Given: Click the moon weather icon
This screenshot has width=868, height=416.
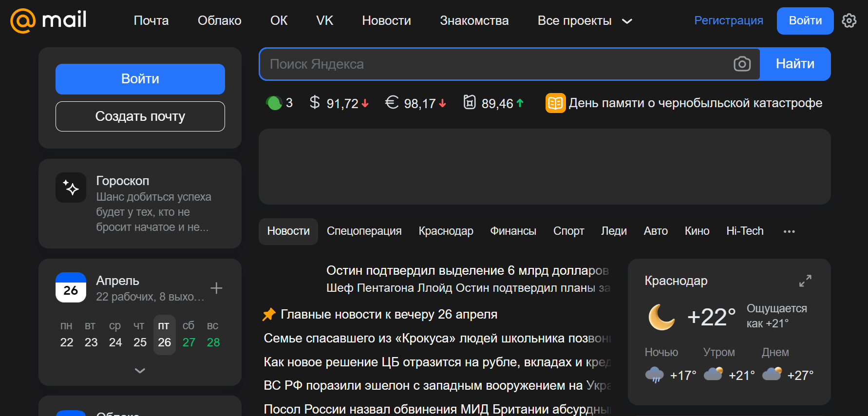Looking at the screenshot, I should 662,317.
